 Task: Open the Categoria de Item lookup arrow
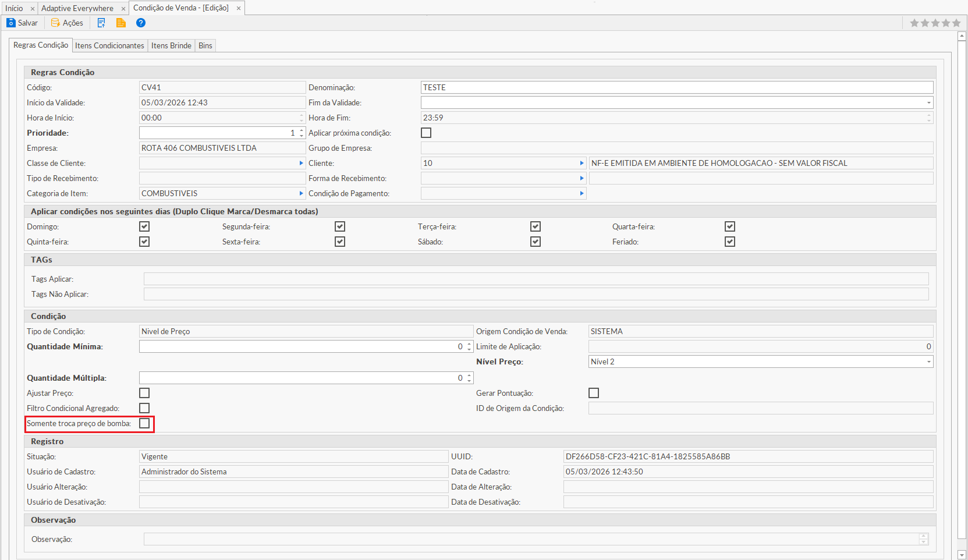coord(301,193)
